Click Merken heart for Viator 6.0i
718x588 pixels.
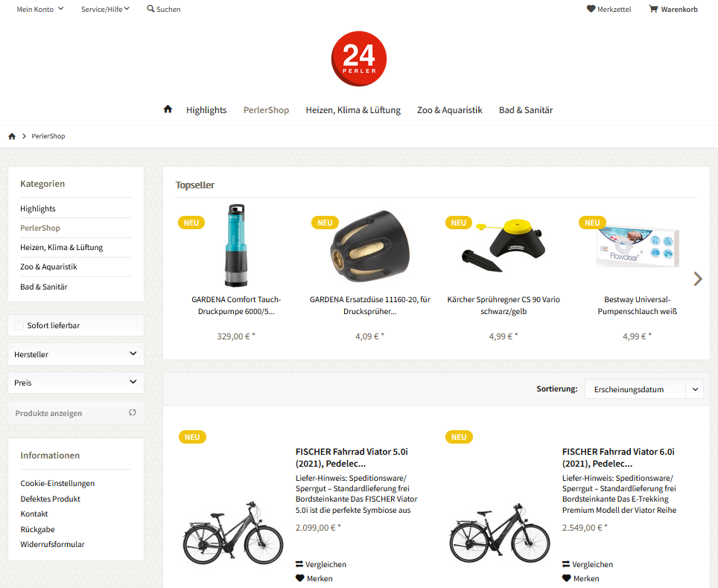click(567, 578)
